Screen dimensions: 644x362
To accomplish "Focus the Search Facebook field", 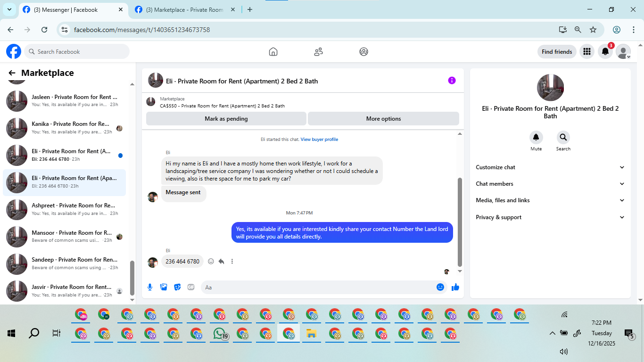I will click(x=77, y=52).
